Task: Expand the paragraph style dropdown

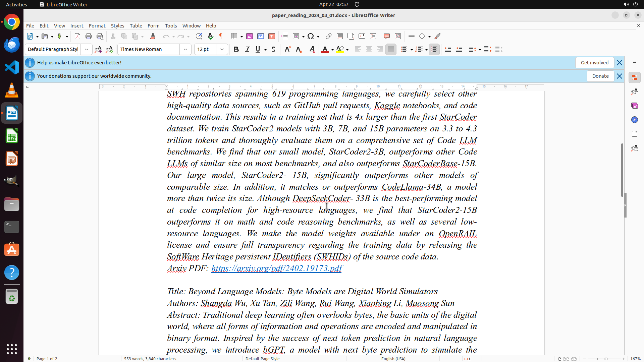Action: coord(87,49)
